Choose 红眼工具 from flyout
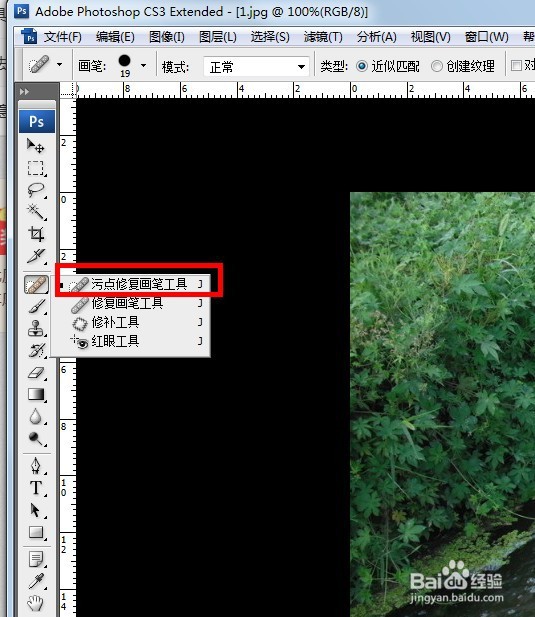 point(131,341)
